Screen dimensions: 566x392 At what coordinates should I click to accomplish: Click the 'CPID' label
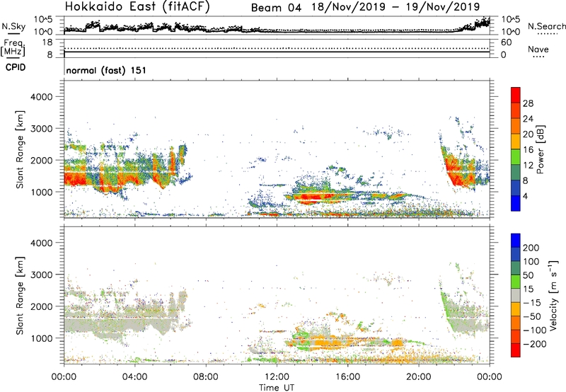[x=16, y=67]
